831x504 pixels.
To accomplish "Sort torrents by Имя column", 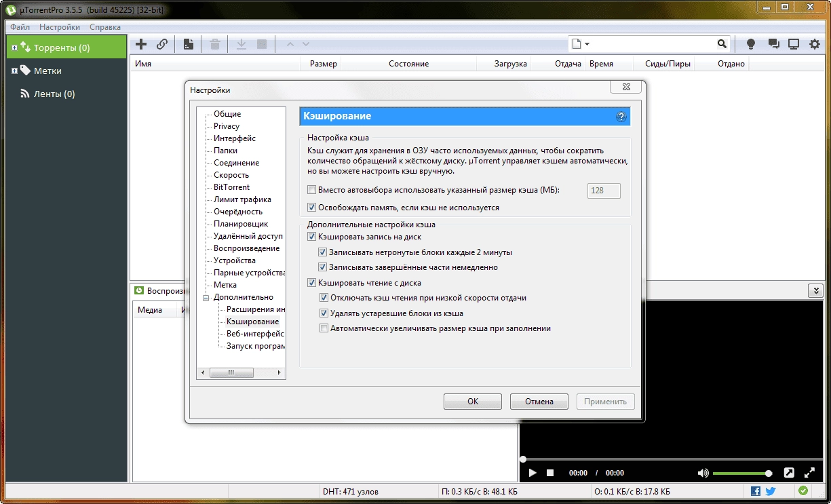I will pyautogui.click(x=215, y=64).
